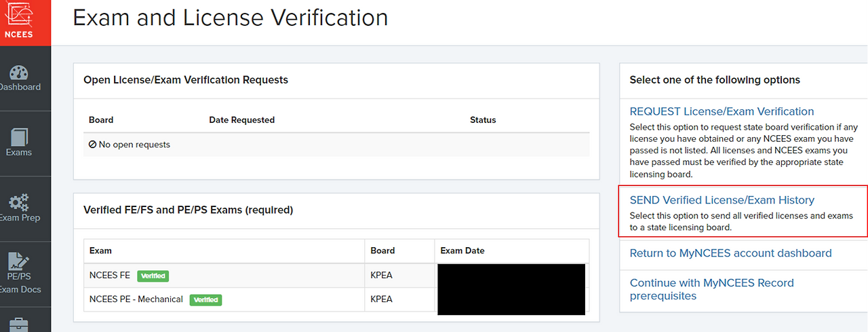
Task: Click the Board column header in requests table
Action: (101, 120)
